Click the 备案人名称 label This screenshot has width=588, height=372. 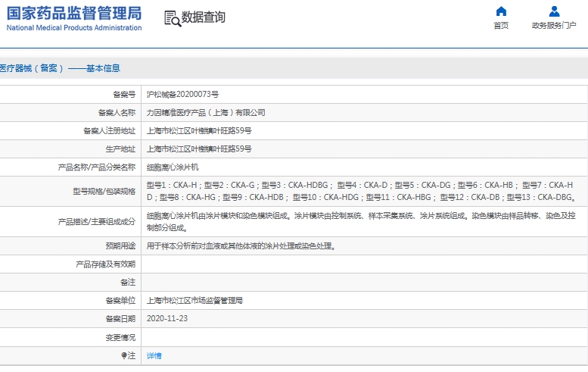point(117,113)
